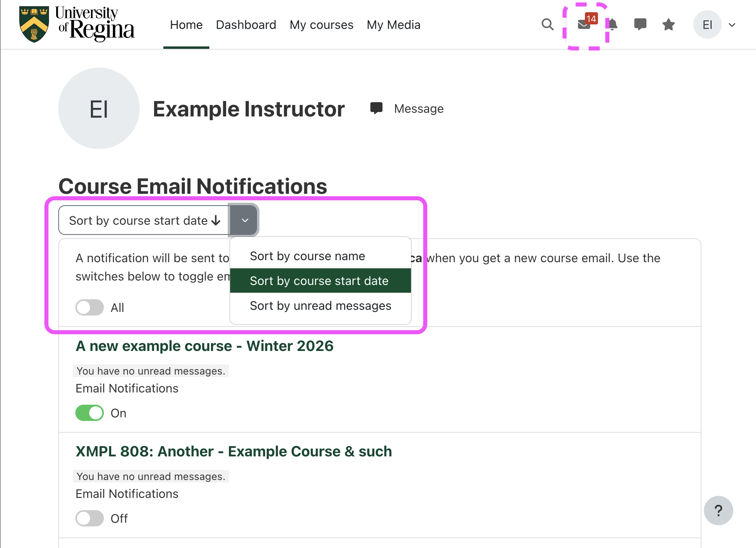
Task: Click the search magnifier icon
Action: click(x=547, y=24)
